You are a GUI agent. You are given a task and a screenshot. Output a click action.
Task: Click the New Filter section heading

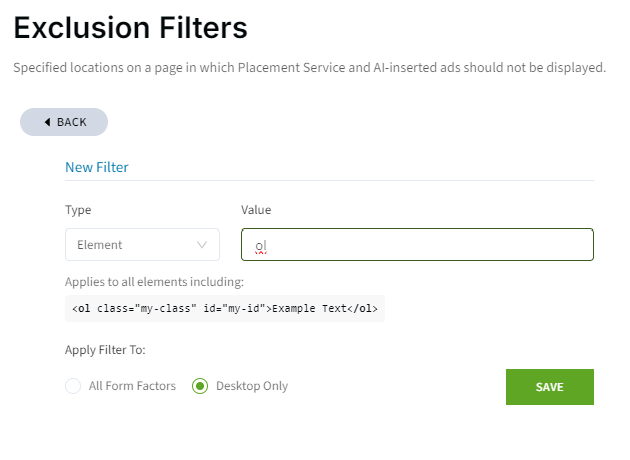(x=97, y=167)
